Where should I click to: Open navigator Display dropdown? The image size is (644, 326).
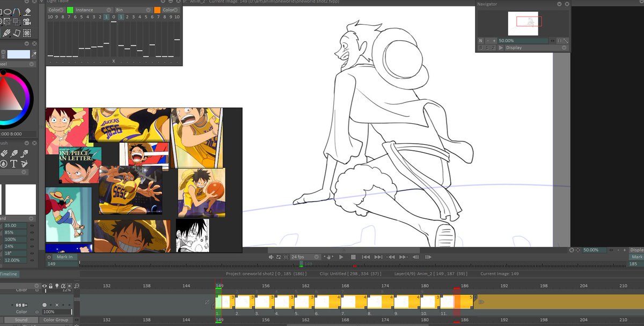536,48
